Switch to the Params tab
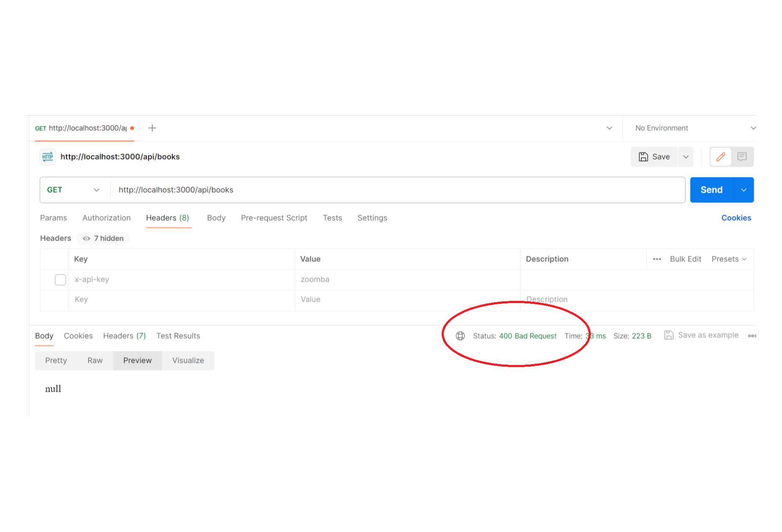782x532 pixels. [x=53, y=218]
